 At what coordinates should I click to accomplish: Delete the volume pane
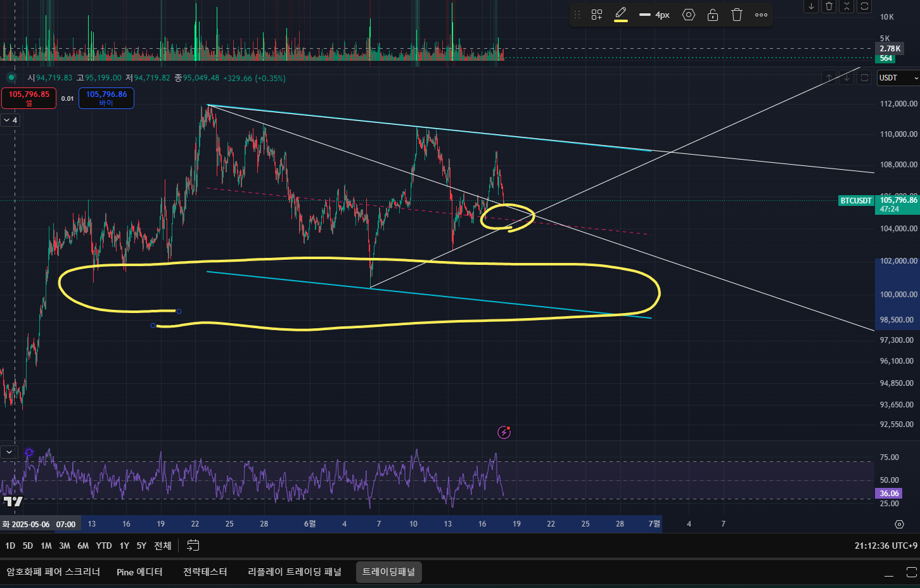tap(829, 6)
